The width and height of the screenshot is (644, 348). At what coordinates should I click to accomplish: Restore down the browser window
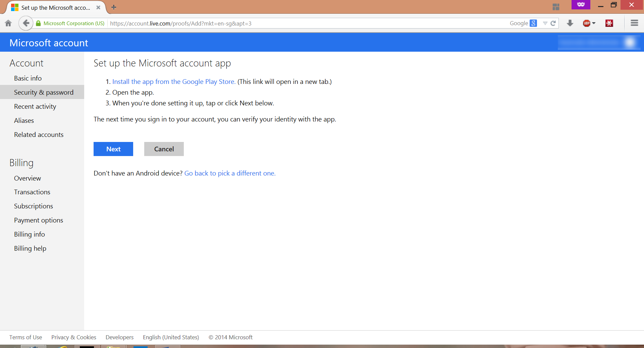coord(613,5)
